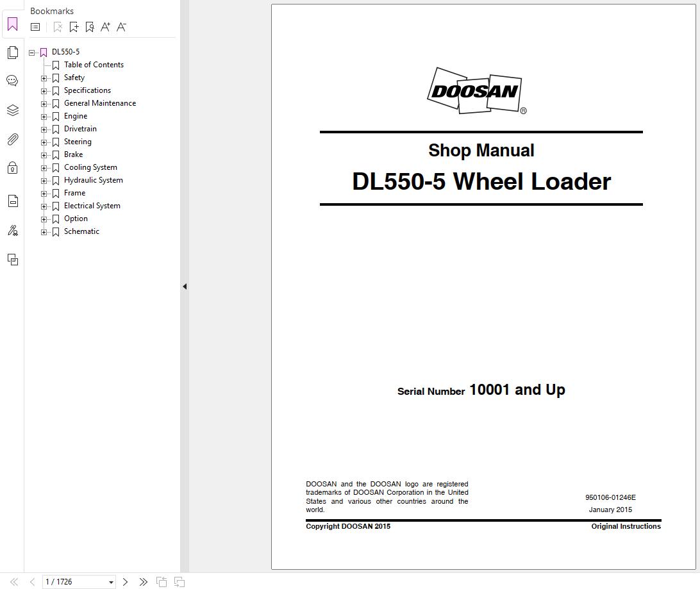Open the Digital Signatures panel
The image size is (700, 589).
point(12,230)
